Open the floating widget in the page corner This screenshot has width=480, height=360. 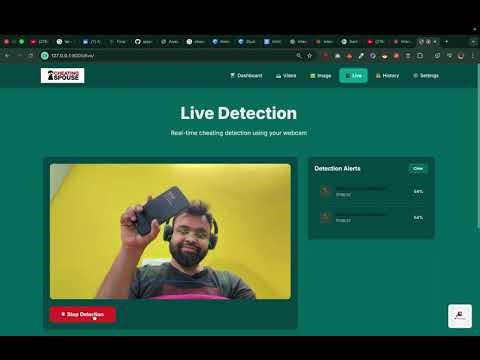[x=460, y=316]
